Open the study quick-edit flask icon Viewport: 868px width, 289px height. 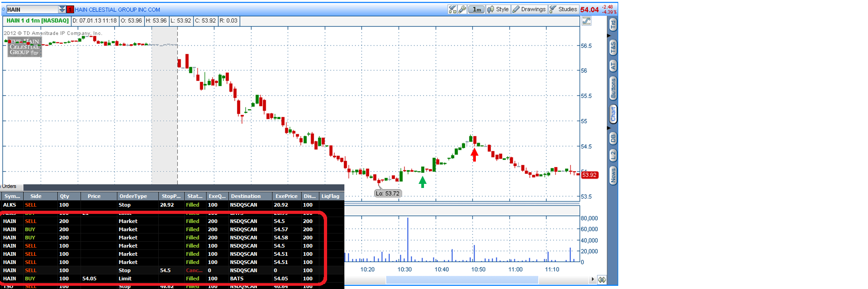pyautogui.click(x=452, y=9)
